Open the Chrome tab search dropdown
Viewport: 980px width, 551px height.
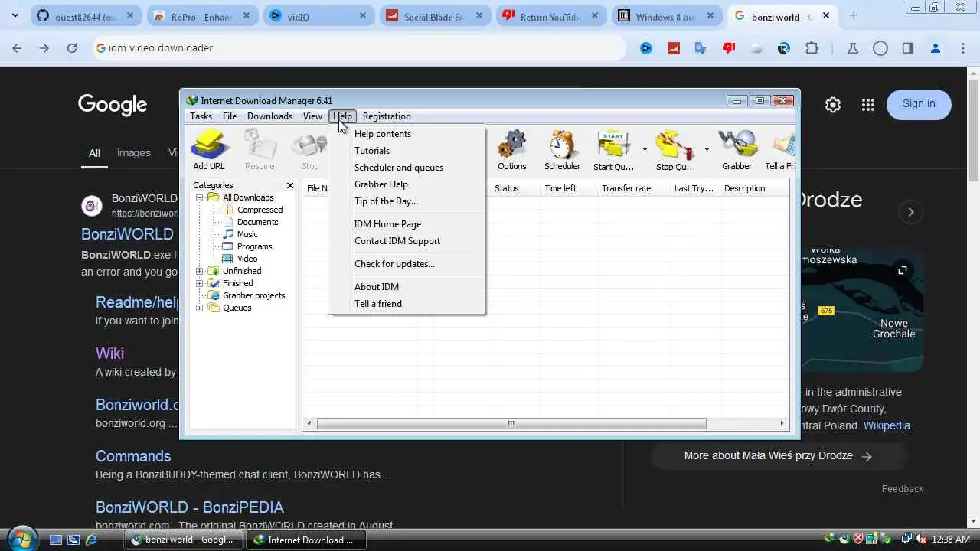click(x=15, y=15)
